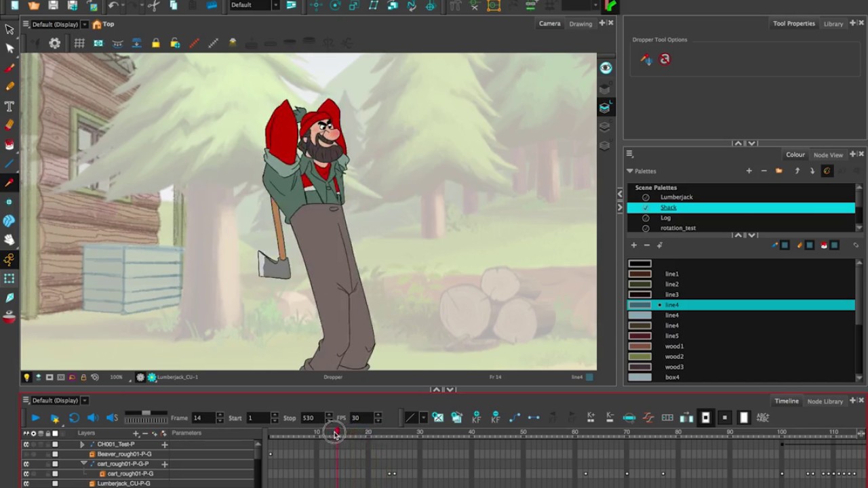Expand the CH001_Test-P layer group
Image resolution: width=868 pixels, height=488 pixels.
pos(82,445)
